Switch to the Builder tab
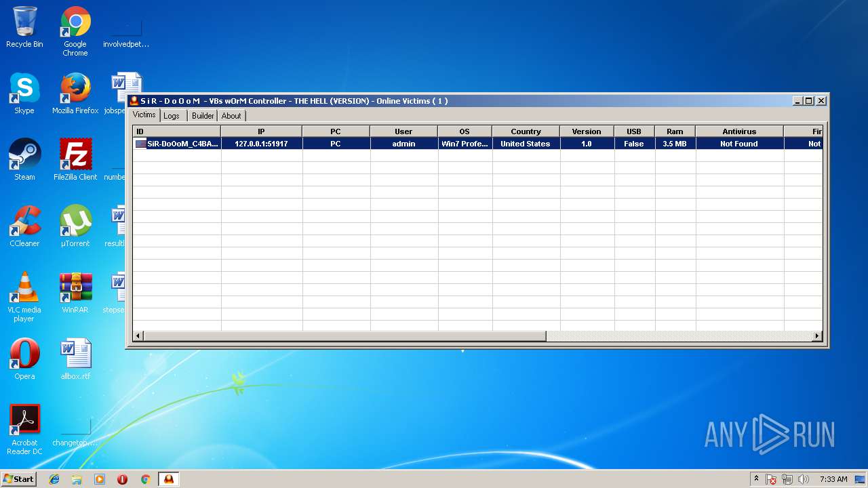The height and width of the screenshot is (488, 868). pyautogui.click(x=203, y=116)
